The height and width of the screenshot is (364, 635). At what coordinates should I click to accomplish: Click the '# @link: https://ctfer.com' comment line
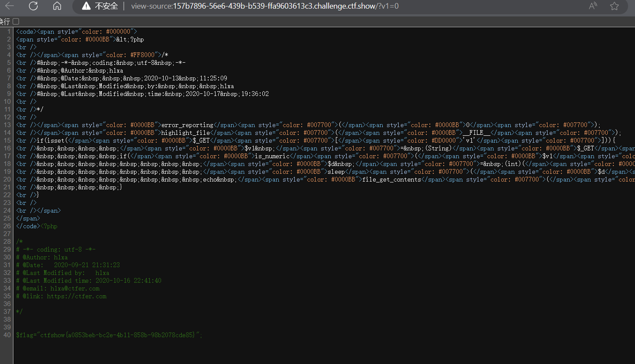coord(61,296)
